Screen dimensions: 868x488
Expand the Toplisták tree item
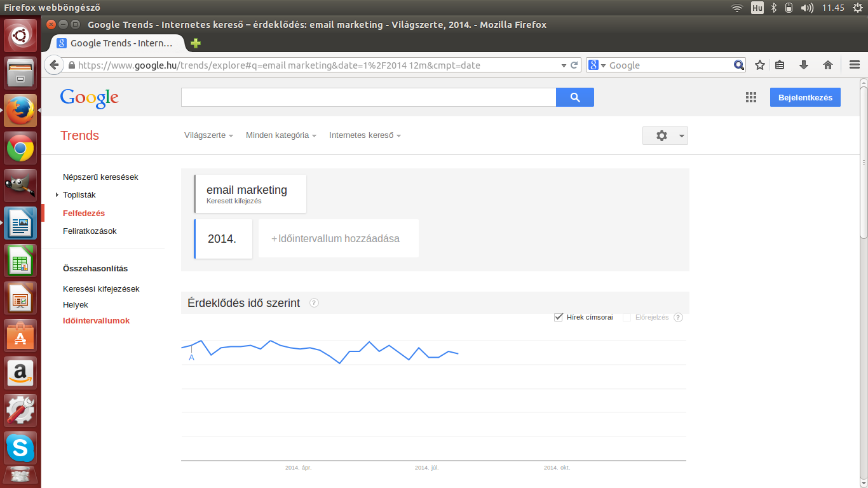pyautogui.click(x=57, y=195)
